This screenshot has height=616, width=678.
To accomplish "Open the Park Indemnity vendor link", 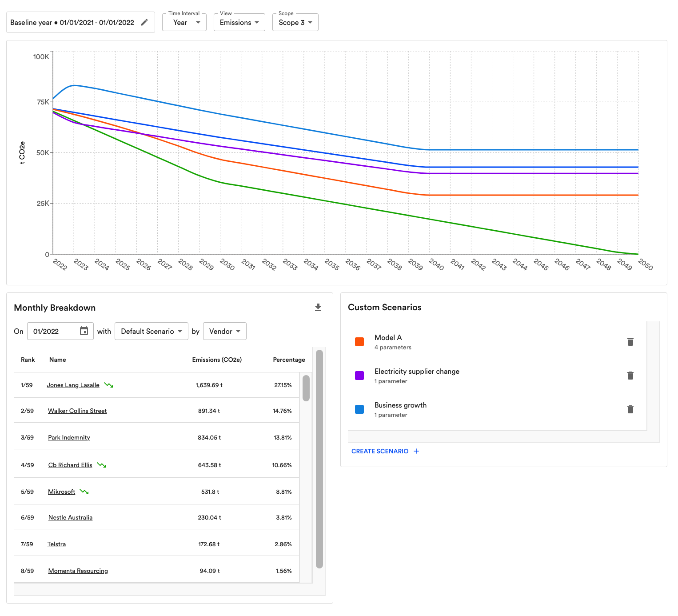I will coord(69,437).
